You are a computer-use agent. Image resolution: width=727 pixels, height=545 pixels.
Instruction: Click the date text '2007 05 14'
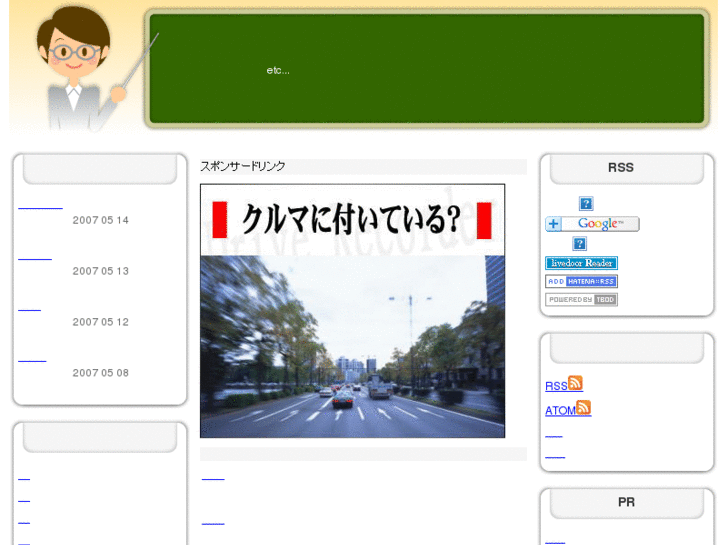tap(101, 220)
